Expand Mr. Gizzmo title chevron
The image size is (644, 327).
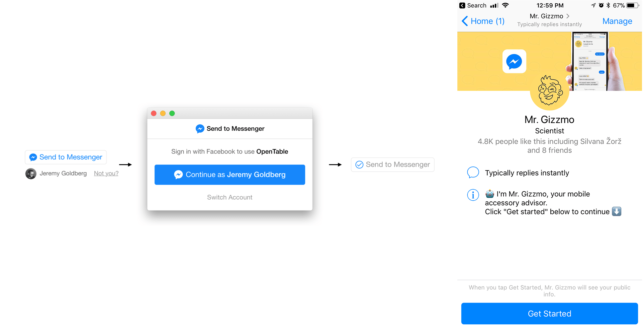(x=568, y=16)
